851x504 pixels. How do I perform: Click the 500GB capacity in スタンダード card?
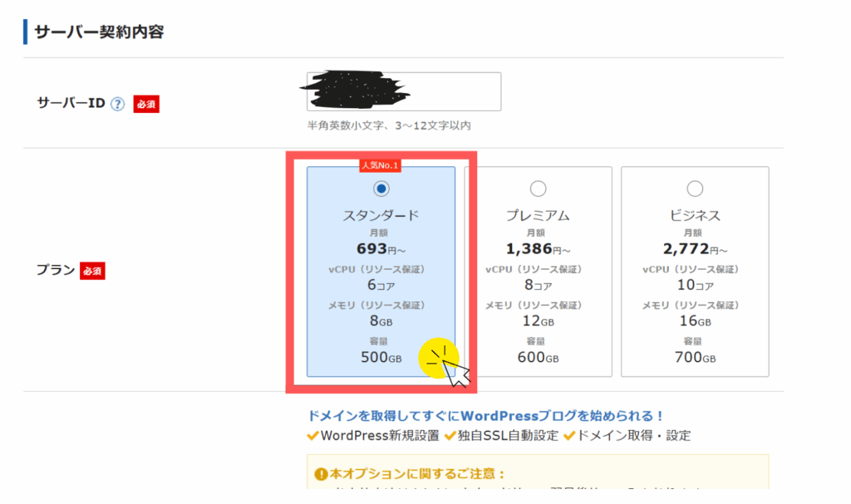coord(381,358)
